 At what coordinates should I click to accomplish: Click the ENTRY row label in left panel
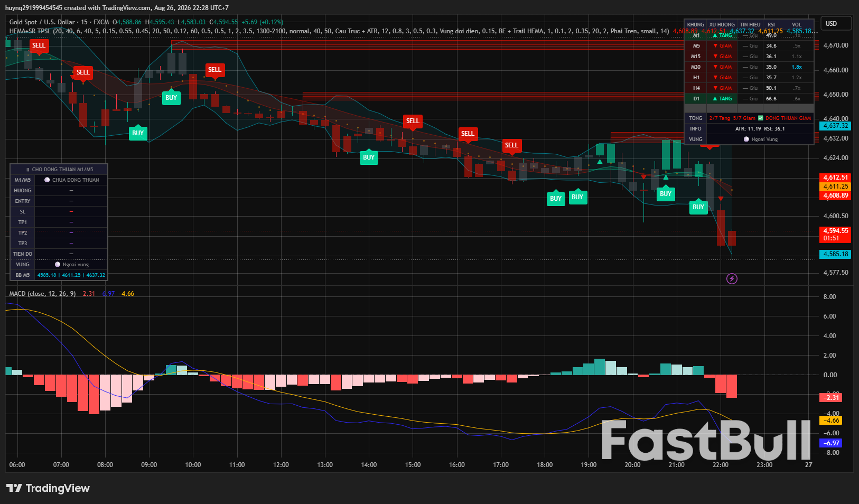click(23, 201)
